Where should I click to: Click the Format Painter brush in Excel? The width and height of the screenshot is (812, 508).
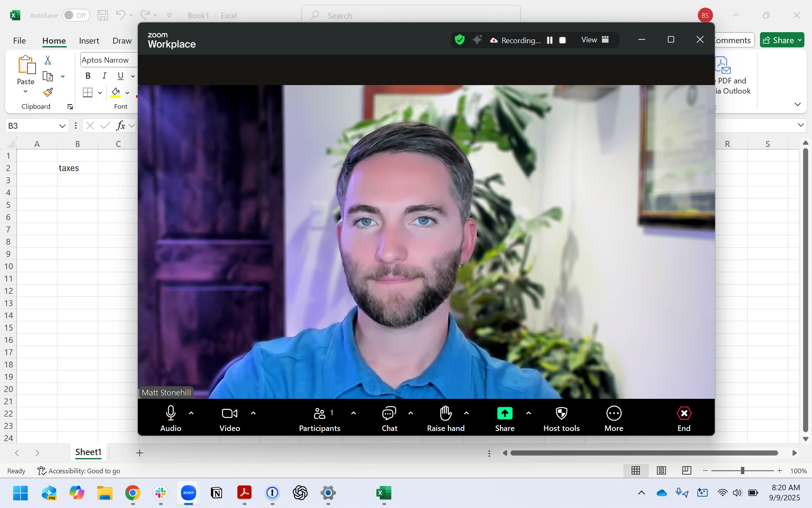pyautogui.click(x=48, y=92)
